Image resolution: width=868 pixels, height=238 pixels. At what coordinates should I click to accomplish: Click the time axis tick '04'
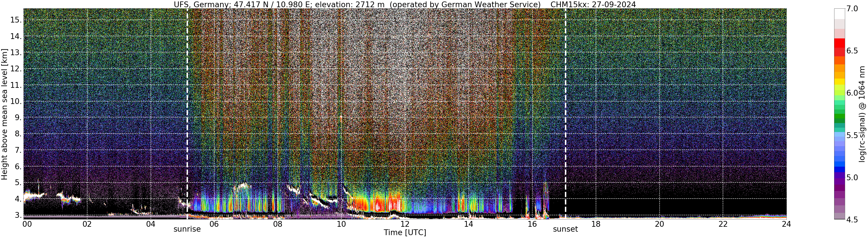point(151,224)
